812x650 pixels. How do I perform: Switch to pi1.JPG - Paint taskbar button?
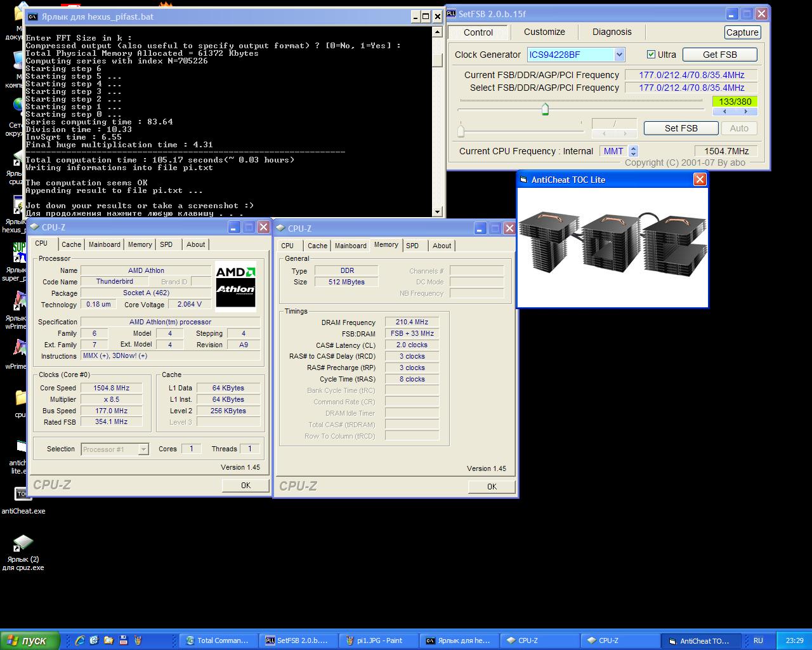click(x=378, y=640)
